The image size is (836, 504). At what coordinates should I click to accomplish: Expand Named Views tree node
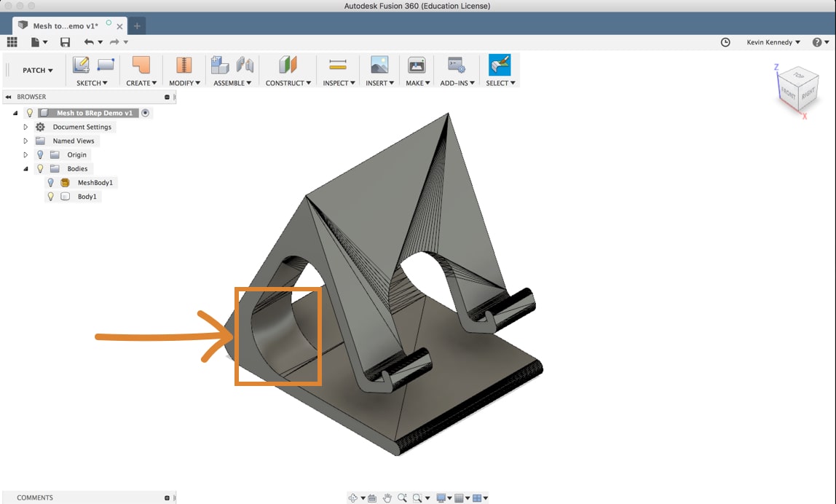pyautogui.click(x=25, y=141)
